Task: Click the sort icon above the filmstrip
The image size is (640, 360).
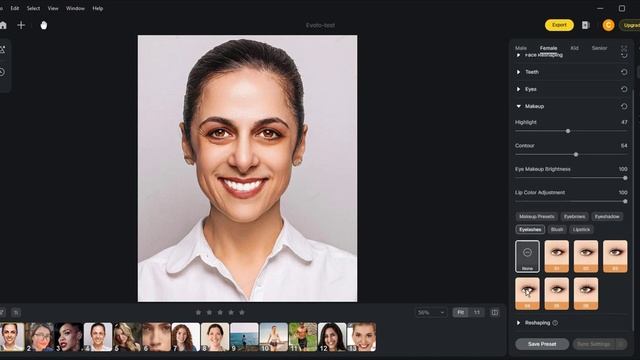Action: (x=16, y=313)
